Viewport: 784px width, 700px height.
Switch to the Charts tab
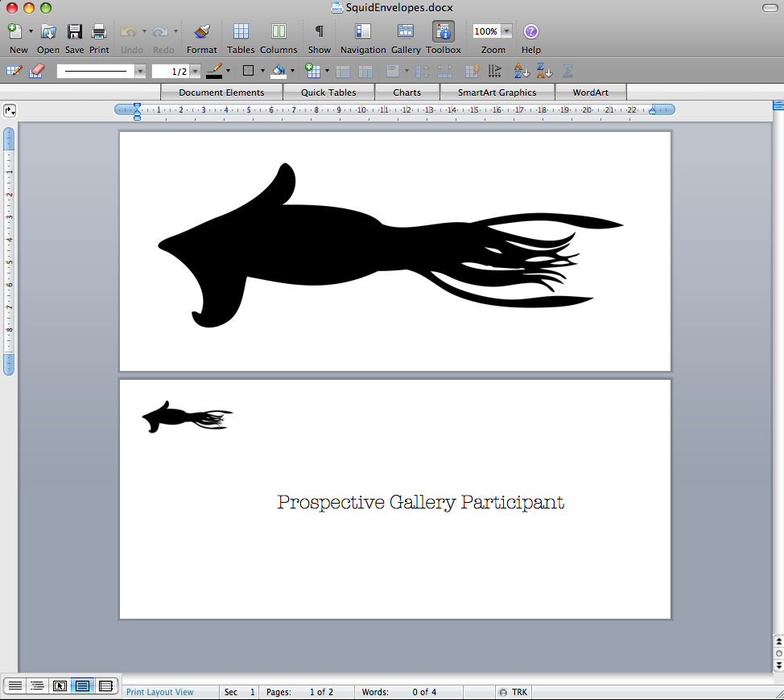[407, 93]
